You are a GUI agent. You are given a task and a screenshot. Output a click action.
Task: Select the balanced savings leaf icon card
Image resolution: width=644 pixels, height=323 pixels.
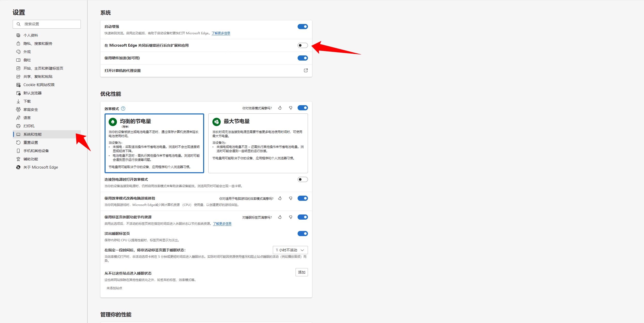pyautogui.click(x=113, y=122)
